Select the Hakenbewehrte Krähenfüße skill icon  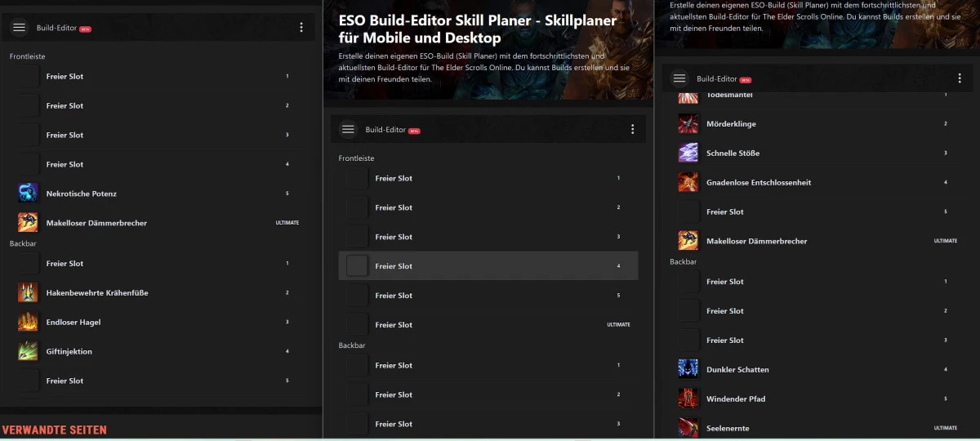tap(28, 292)
